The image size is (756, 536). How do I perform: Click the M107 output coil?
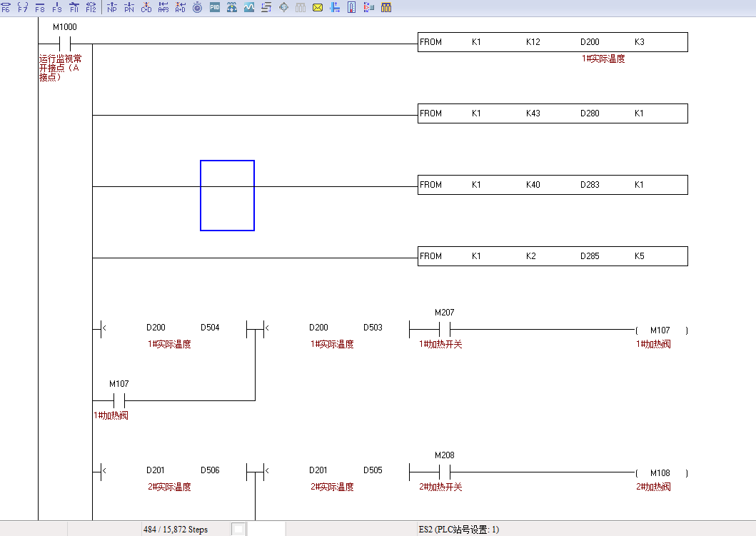660,330
